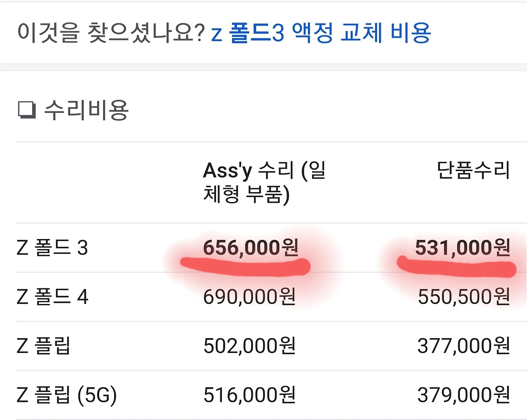Image resolution: width=527 pixels, height=420 pixels.
Task: Click the 502,000원 Ass'y price
Action: click(250, 346)
